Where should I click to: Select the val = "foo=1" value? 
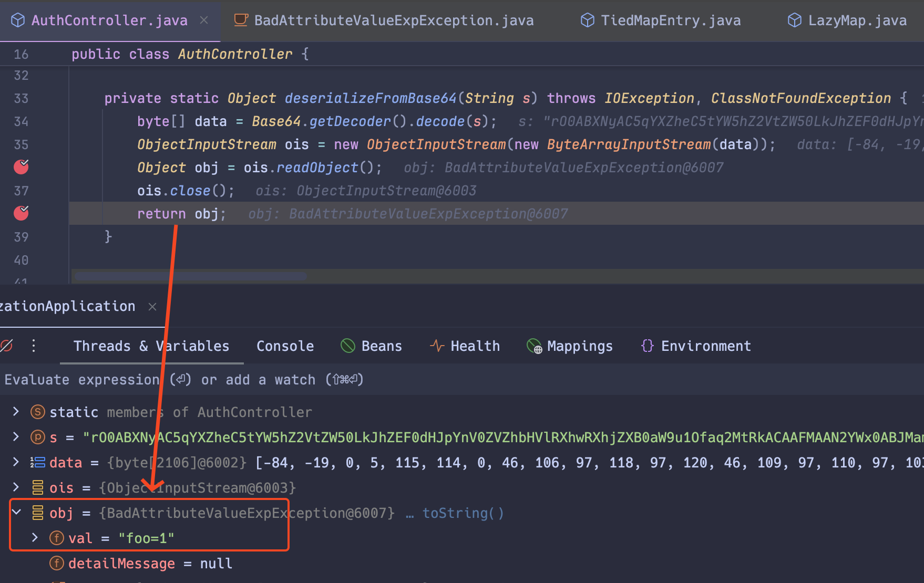point(146,538)
